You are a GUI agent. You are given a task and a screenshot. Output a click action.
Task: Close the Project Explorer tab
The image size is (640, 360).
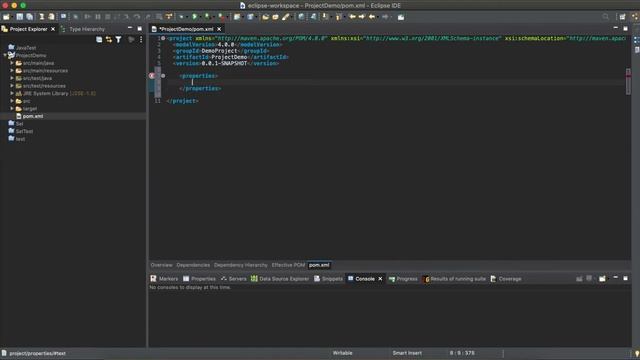[x=53, y=29]
